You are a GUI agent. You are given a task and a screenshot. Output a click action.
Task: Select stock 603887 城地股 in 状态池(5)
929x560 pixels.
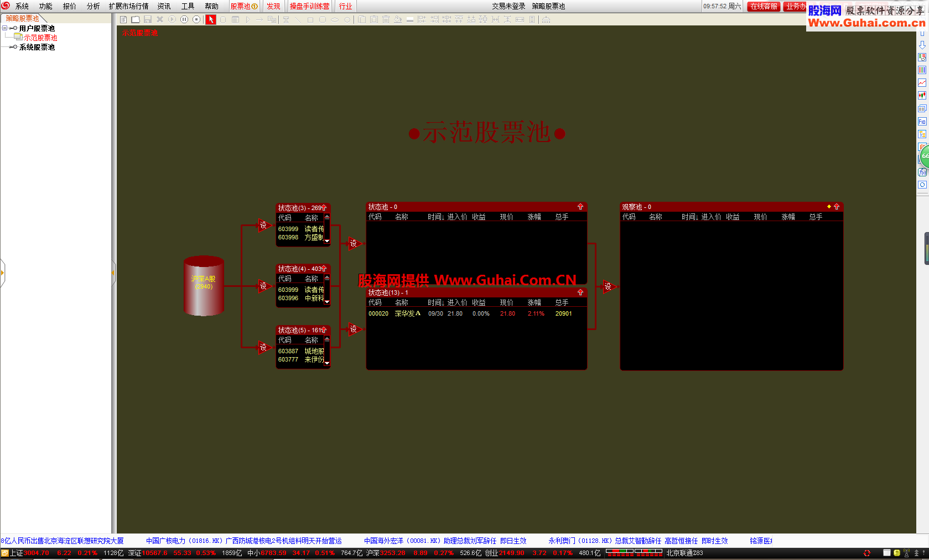[x=300, y=351]
